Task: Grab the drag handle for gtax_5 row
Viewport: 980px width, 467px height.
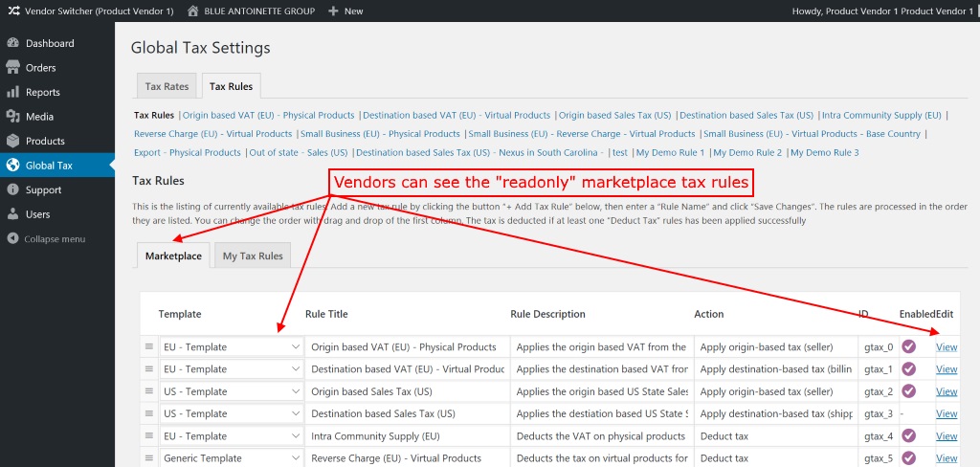Action: coord(148,458)
